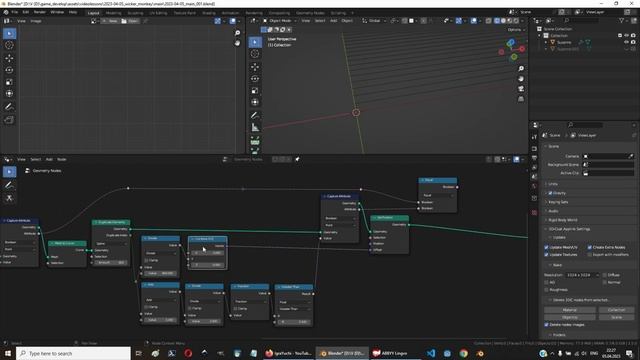Open the Resolution 1024 x 1024 dropdown
Image resolution: width=640 pixels, height=360 pixels.
pos(582,275)
